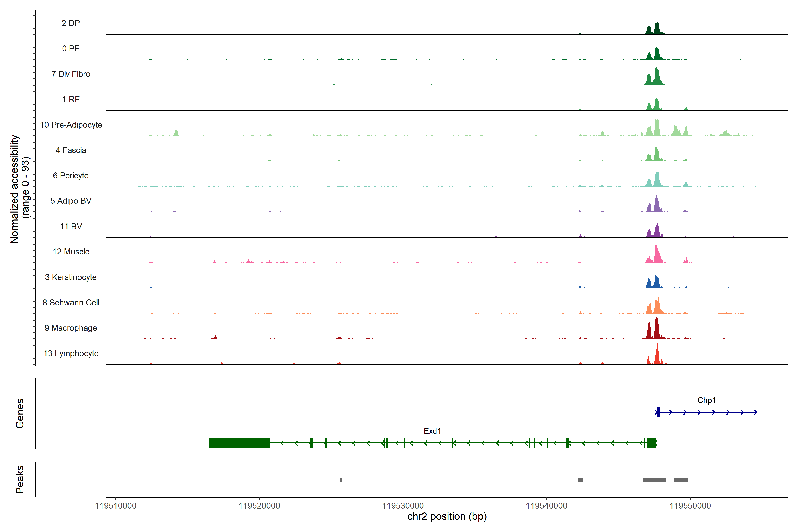798x532 pixels.
Task: Click the Chp1 gene label
Action: (706, 400)
